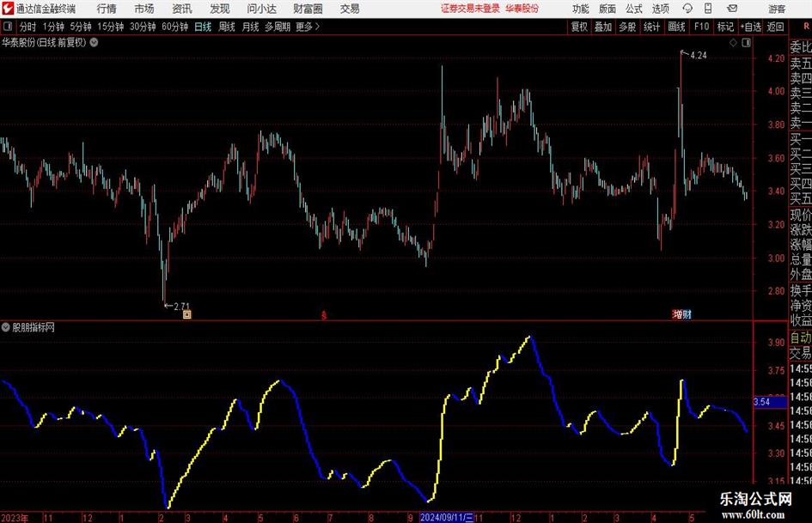Click the diamond icon above the chart
The width and height of the screenshot is (812, 523).
[x=733, y=43]
